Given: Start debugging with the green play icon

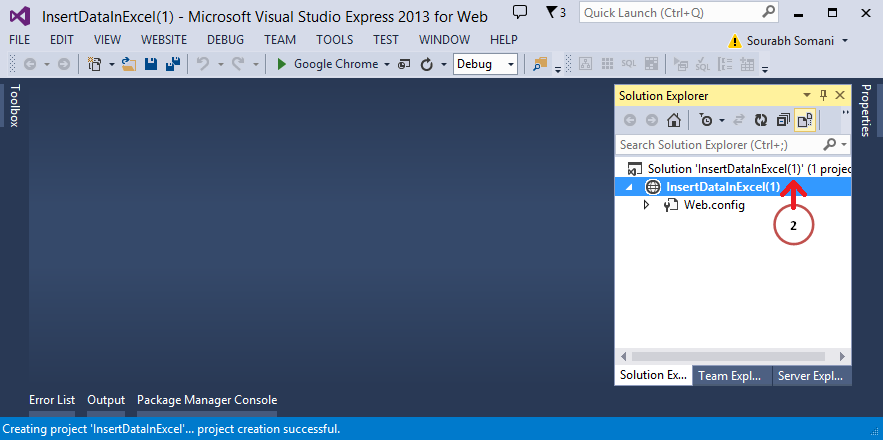Looking at the screenshot, I should (x=281, y=64).
